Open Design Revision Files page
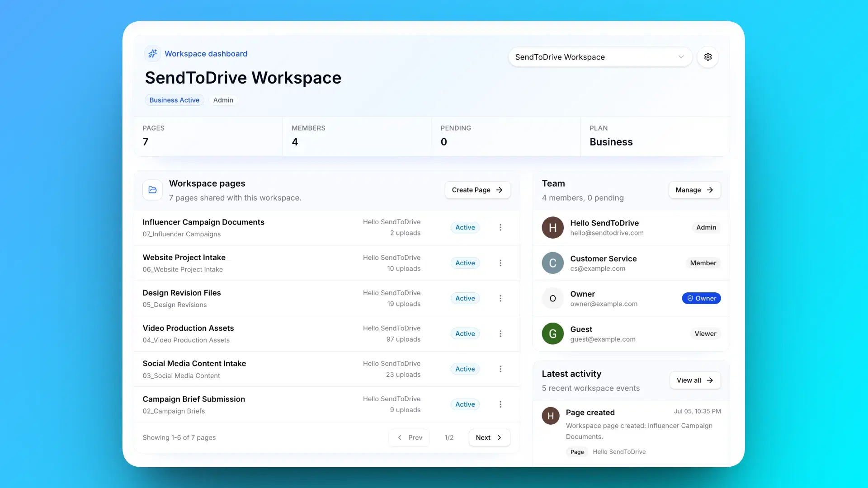 coord(182,293)
